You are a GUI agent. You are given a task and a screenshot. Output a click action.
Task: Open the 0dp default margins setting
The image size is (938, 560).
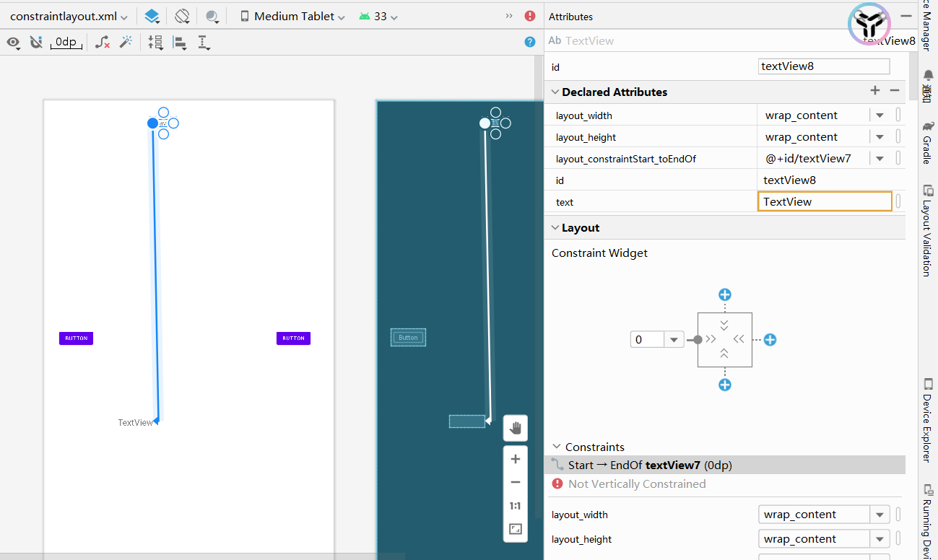coord(66,43)
